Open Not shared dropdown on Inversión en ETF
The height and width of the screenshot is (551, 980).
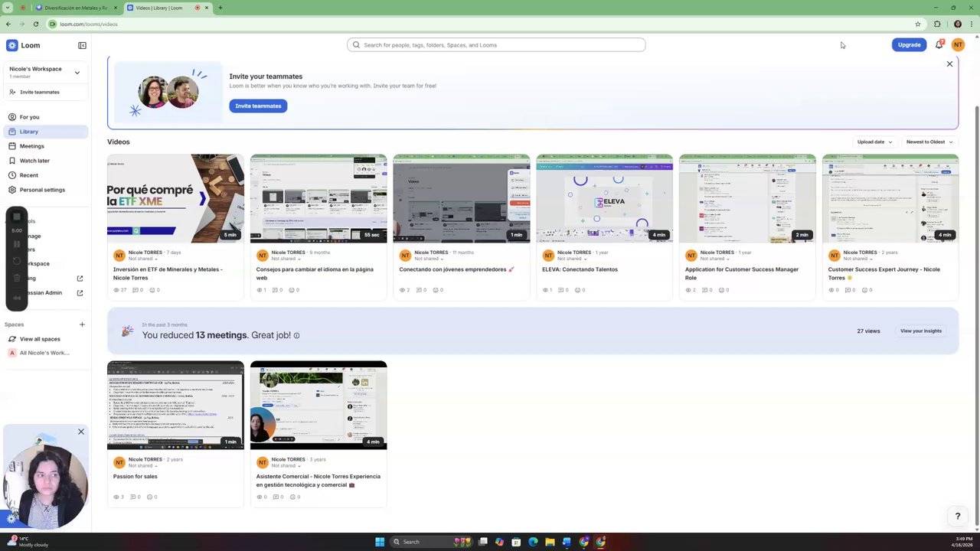click(143, 259)
